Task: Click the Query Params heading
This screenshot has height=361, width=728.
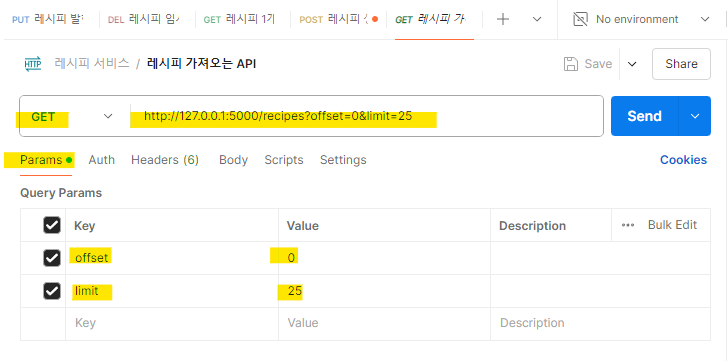Action: point(61,193)
